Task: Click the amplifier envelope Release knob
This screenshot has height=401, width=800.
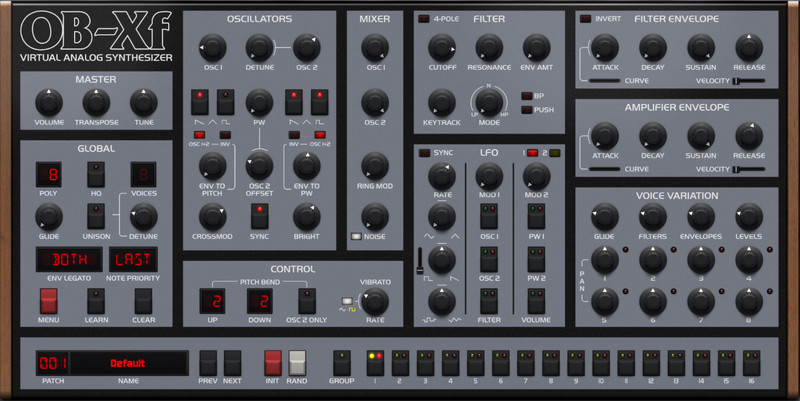Action: point(749,136)
